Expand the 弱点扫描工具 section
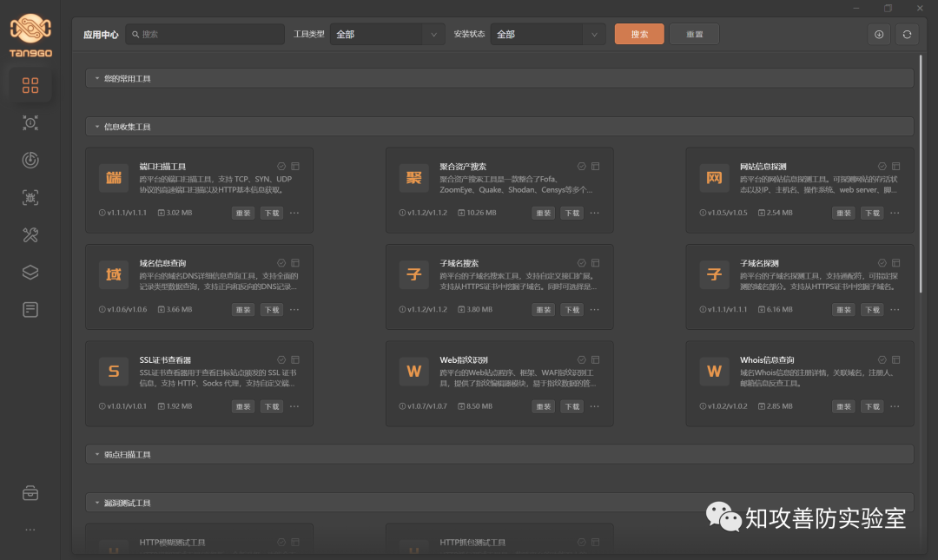The height and width of the screenshot is (560, 938). point(499,455)
